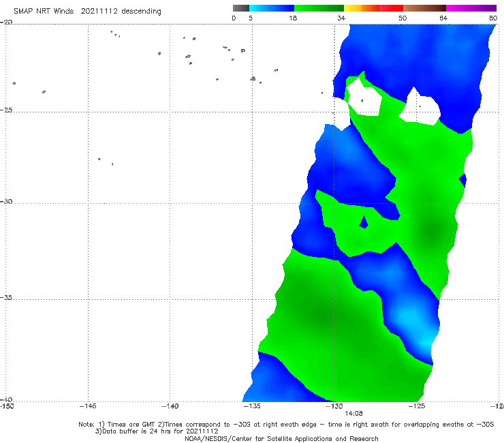This screenshot has width=504, height=443.
Task: Click the color scale label '34'
Action: pos(341,18)
